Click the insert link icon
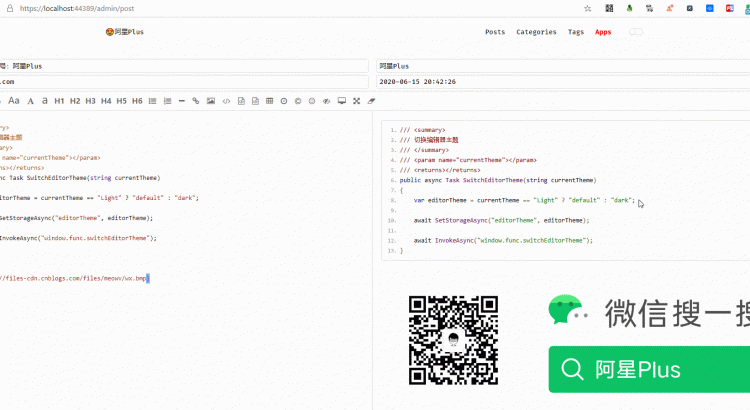The width and height of the screenshot is (750, 410). coord(196,101)
